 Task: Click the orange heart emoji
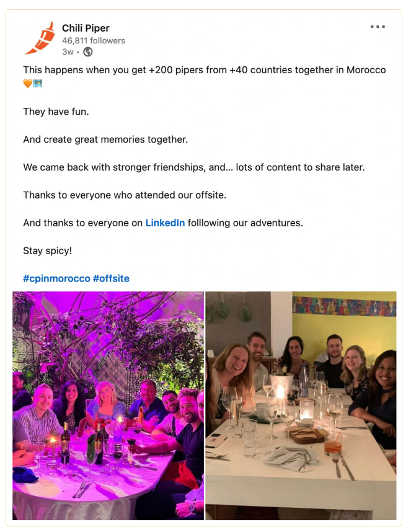click(28, 83)
